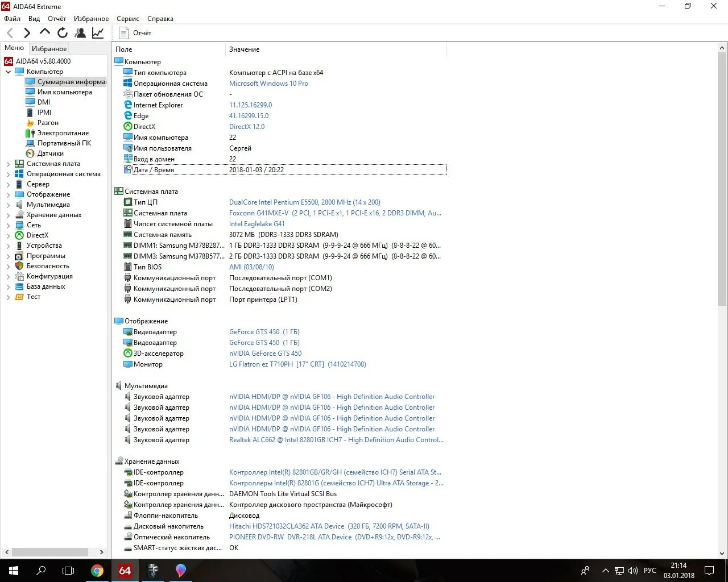Click the Отчёт report toolbar button

135,33
